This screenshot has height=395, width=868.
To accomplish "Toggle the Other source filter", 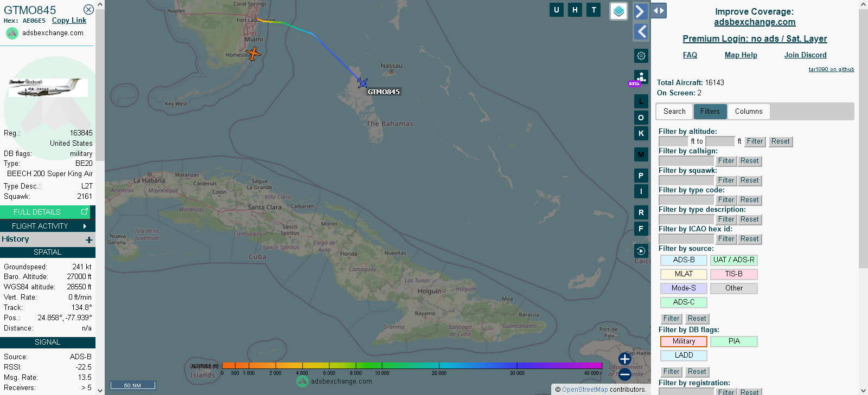I will [x=734, y=288].
